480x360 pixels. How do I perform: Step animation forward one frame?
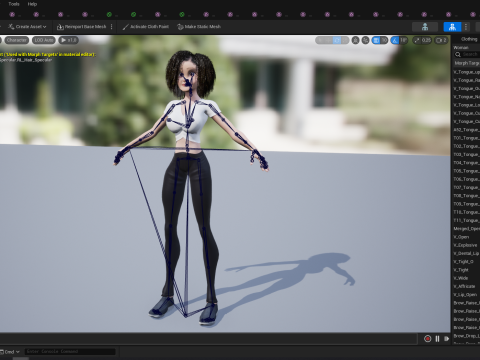447,339
